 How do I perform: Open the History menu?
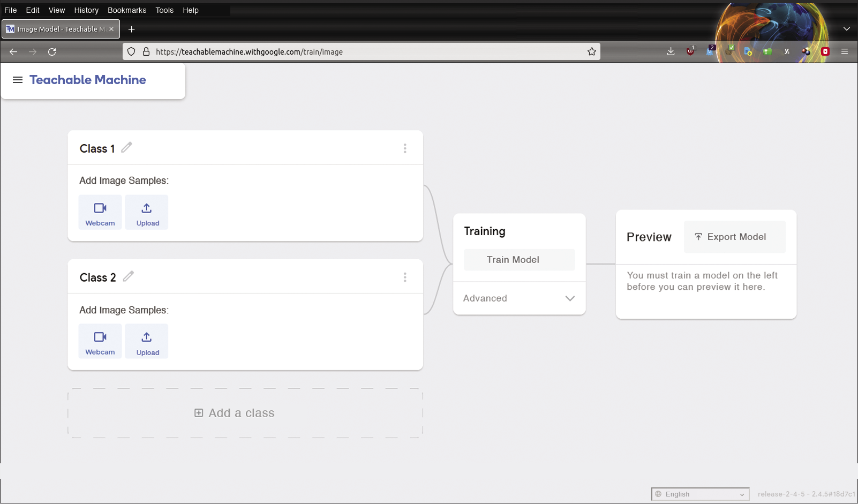86,10
